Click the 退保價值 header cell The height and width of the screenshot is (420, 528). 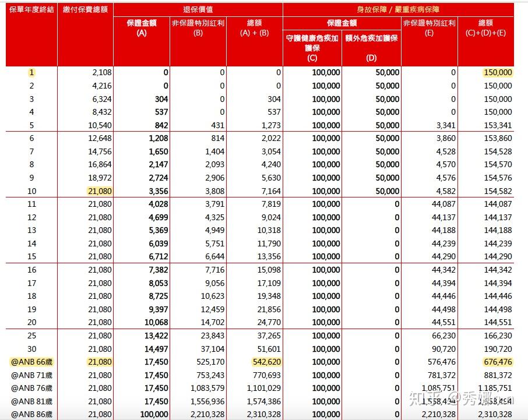point(198,9)
